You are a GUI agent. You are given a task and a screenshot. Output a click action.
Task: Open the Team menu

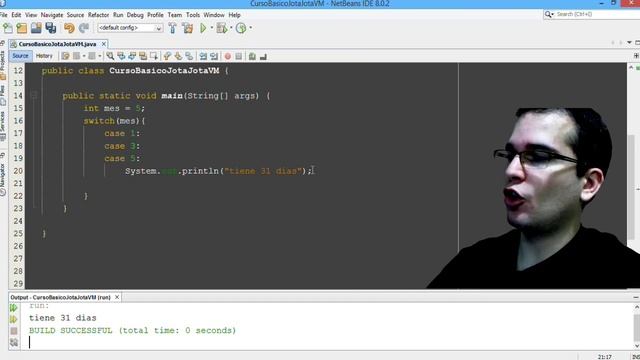pos(175,15)
